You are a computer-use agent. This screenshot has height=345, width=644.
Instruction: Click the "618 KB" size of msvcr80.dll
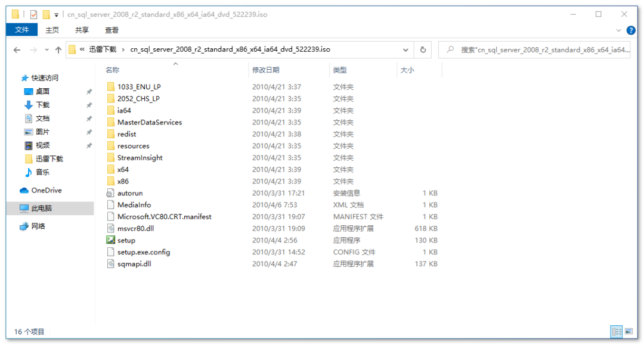tap(426, 228)
